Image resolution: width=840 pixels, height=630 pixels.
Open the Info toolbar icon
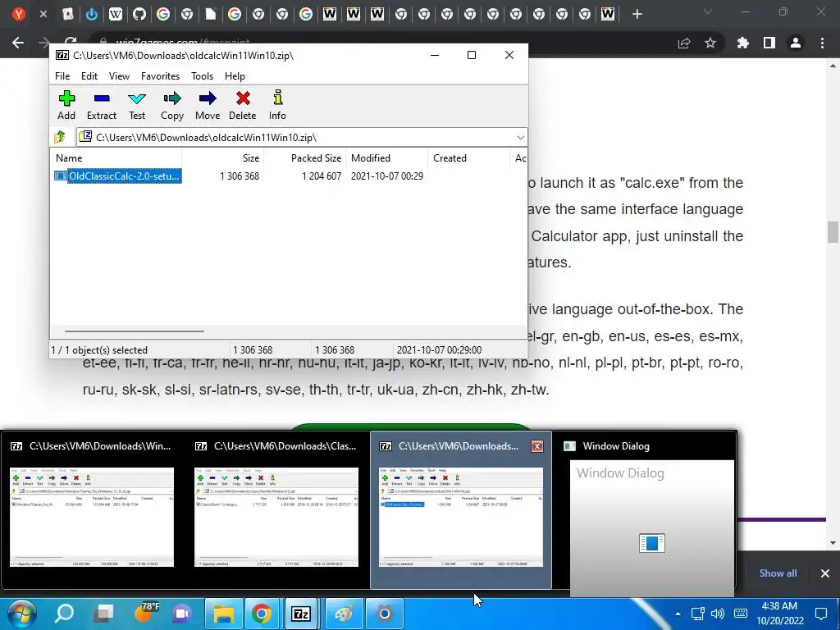pyautogui.click(x=277, y=105)
